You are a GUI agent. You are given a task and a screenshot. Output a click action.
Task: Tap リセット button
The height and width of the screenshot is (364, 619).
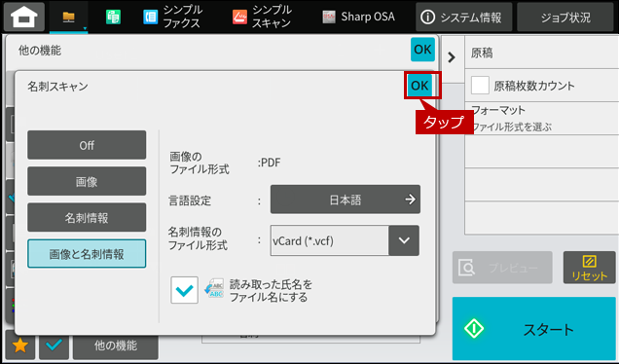(x=589, y=268)
